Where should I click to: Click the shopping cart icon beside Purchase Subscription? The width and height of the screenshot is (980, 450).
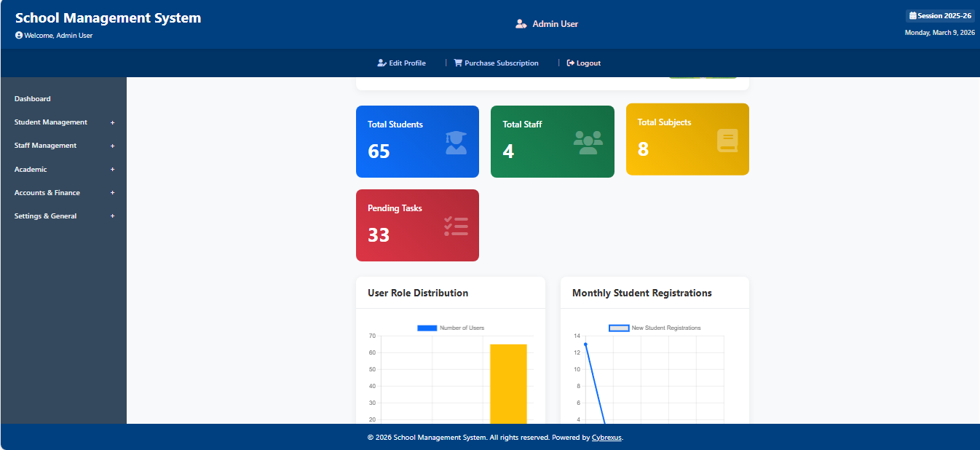[458, 63]
